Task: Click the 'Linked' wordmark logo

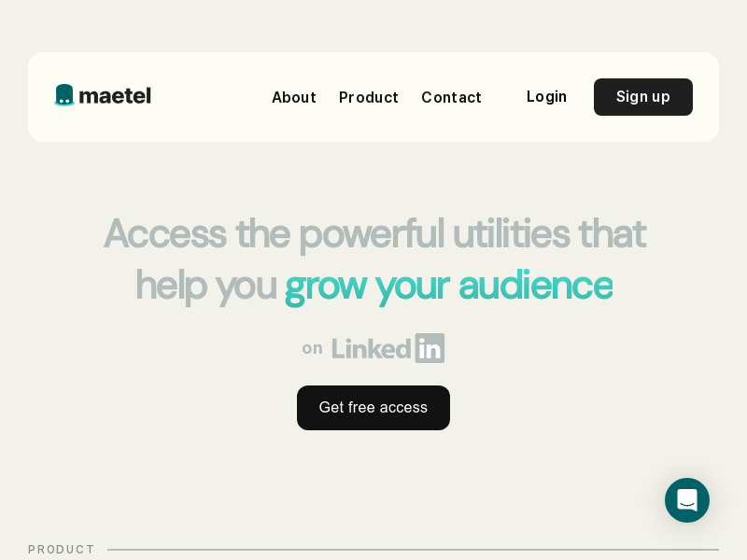Action: (x=371, y=348)
